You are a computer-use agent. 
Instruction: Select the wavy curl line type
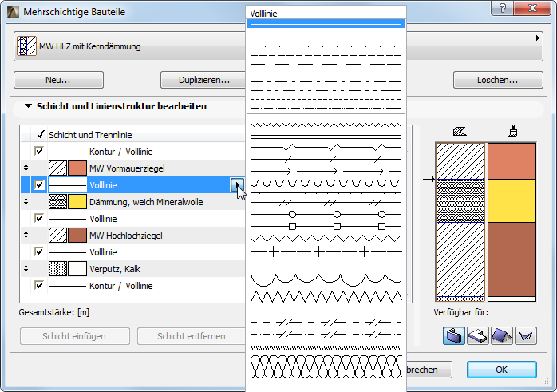point(326,183)
